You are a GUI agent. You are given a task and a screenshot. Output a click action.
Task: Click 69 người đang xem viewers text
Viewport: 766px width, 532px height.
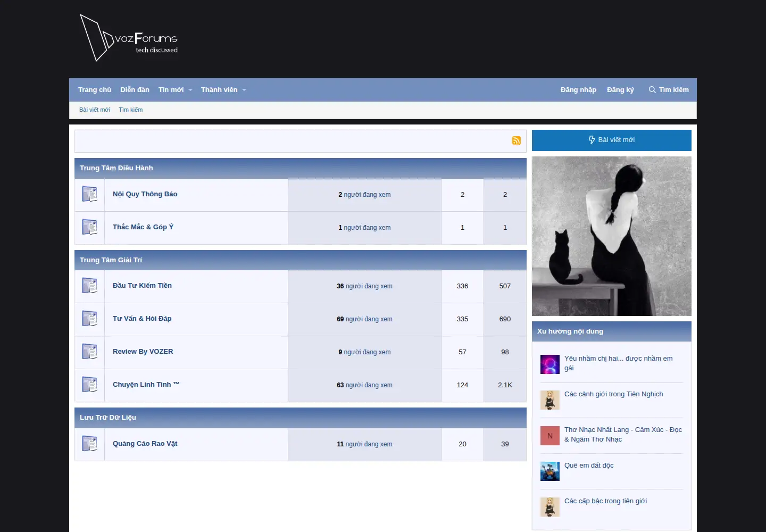click(x=364, y=319)
